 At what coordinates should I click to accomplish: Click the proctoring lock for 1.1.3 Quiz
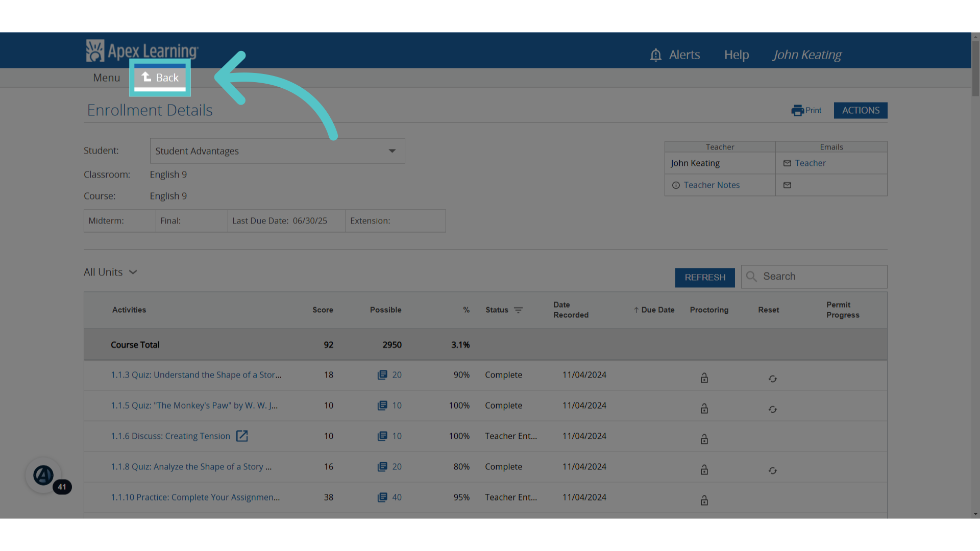(x=704, y=378)
